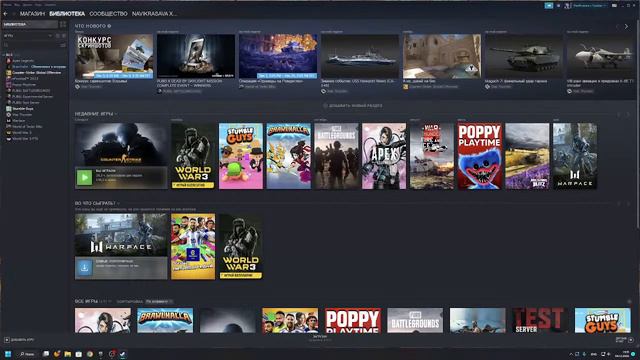Open the What's New settings gear
Viewport: 640px width, 360px height.
pyautogui.click(x=109, y=26)
